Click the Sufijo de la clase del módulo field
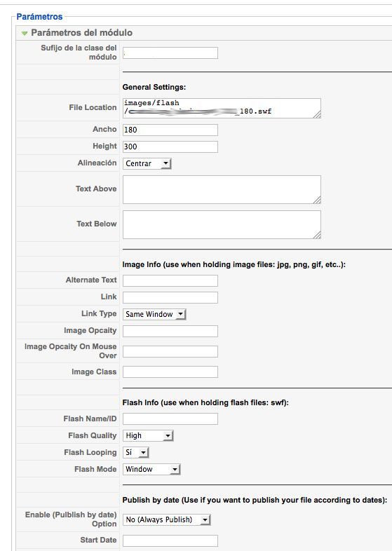The width and height of the screenshot is (392, 551). pyautogui.click(x=170, y=53)
